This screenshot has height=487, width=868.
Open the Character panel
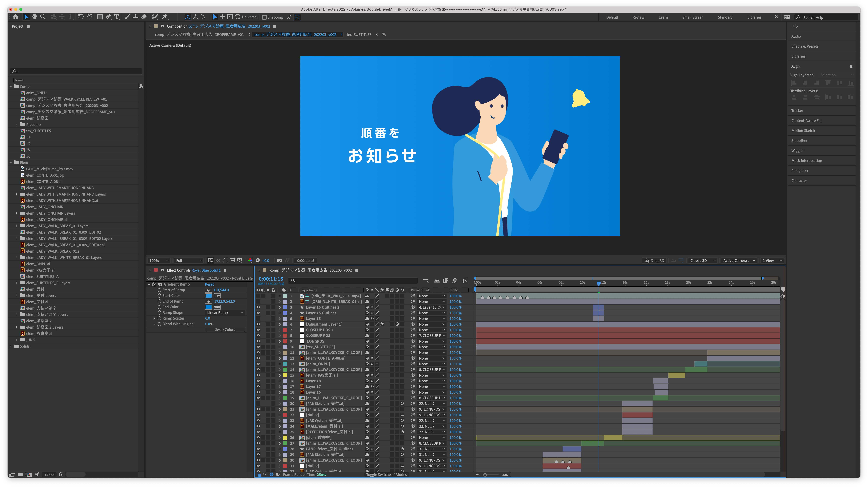[799, 181]
